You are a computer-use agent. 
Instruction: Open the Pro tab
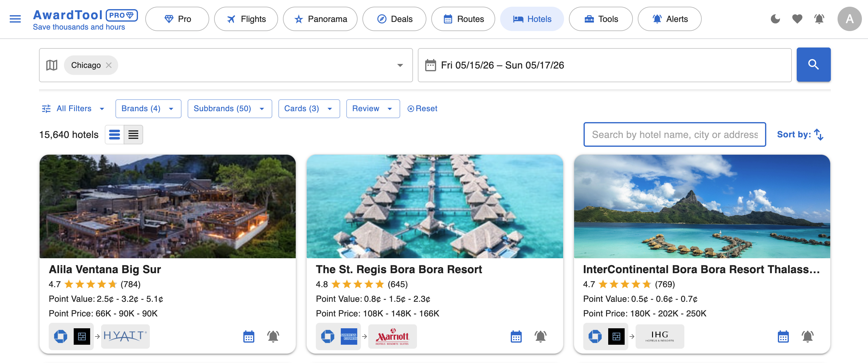pyautogui.click(x=177, y=19)
